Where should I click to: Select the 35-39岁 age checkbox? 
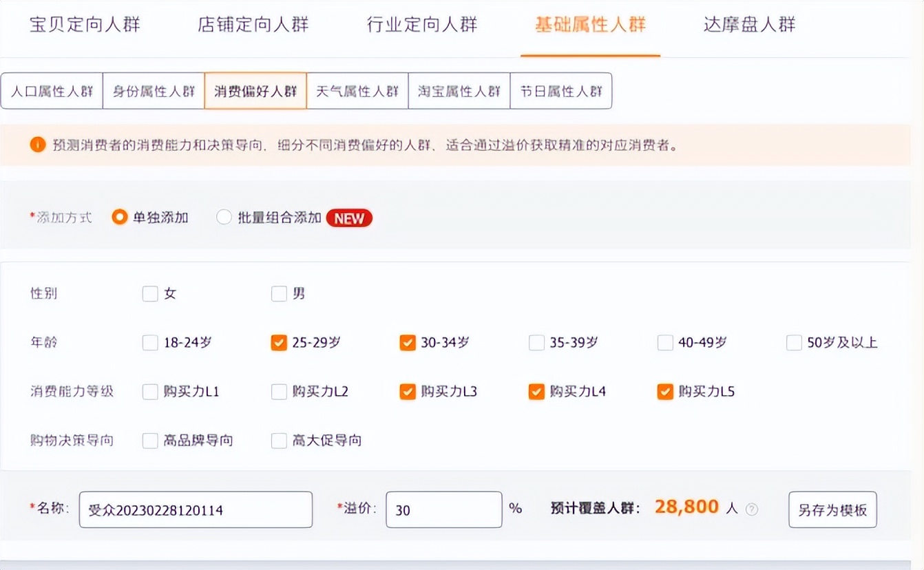[536, 342]
